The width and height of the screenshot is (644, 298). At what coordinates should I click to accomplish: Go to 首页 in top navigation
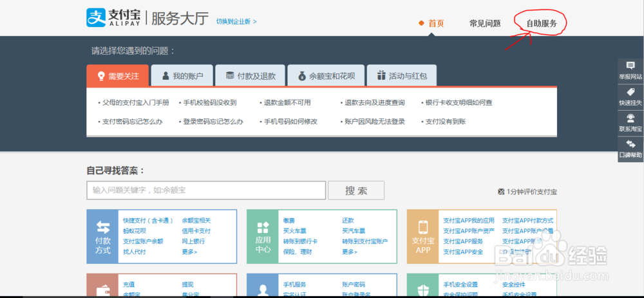[x=436, y=23]
